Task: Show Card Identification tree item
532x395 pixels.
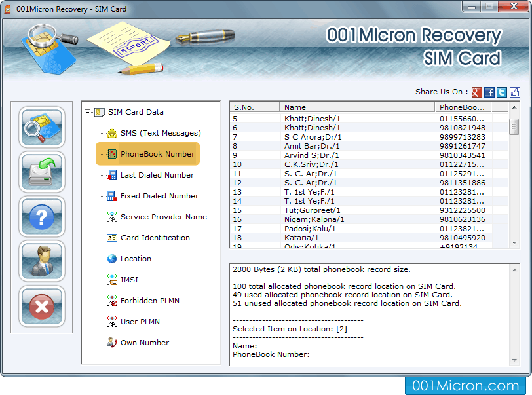Action: click(x=155, y=238)
